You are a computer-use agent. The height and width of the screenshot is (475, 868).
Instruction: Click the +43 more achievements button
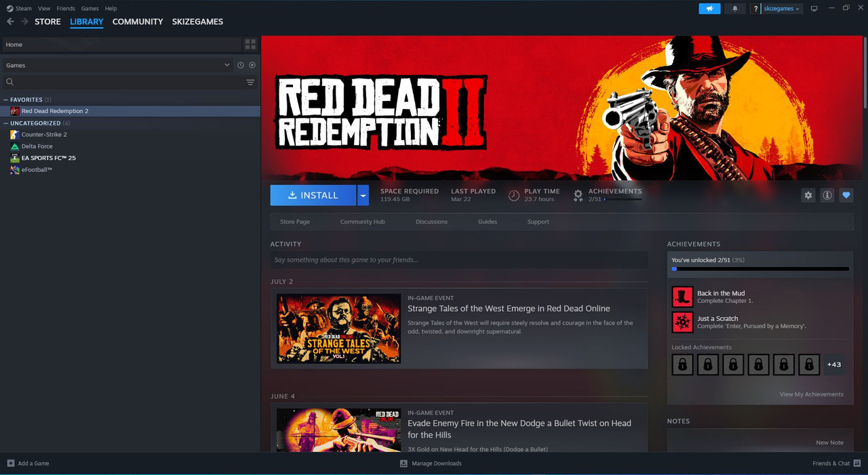pos(834,365)
